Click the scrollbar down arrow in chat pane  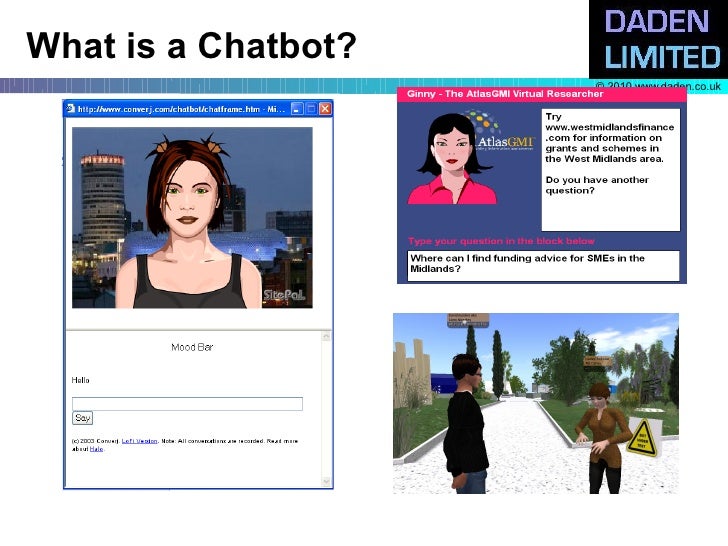point(326,481)
